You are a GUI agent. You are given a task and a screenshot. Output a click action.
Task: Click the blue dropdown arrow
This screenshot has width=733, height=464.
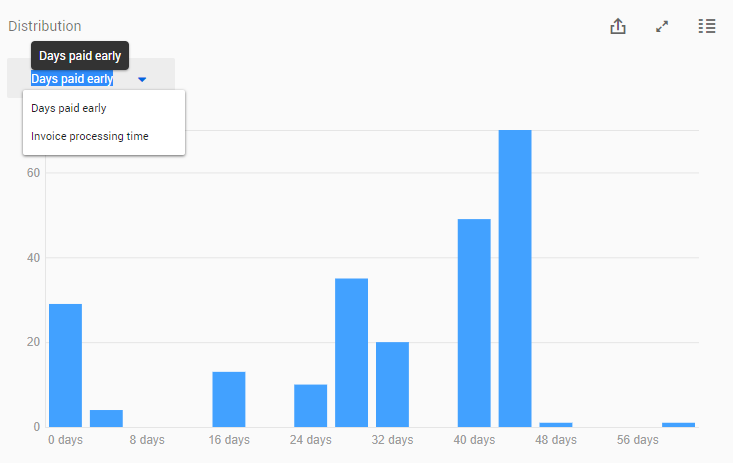click(142, 79)
